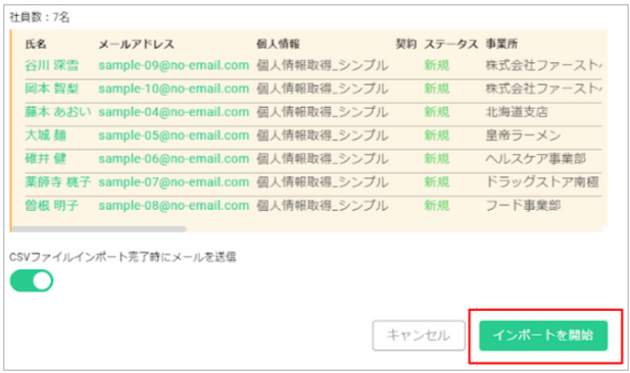
Task: Click email sample-05@no-email.com
Action: pyautogui.click(x=174, y=135)
